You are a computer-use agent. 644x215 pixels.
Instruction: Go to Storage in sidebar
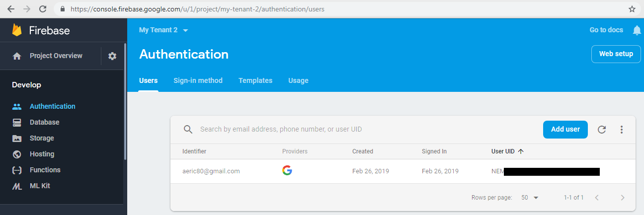click(42, 138)
